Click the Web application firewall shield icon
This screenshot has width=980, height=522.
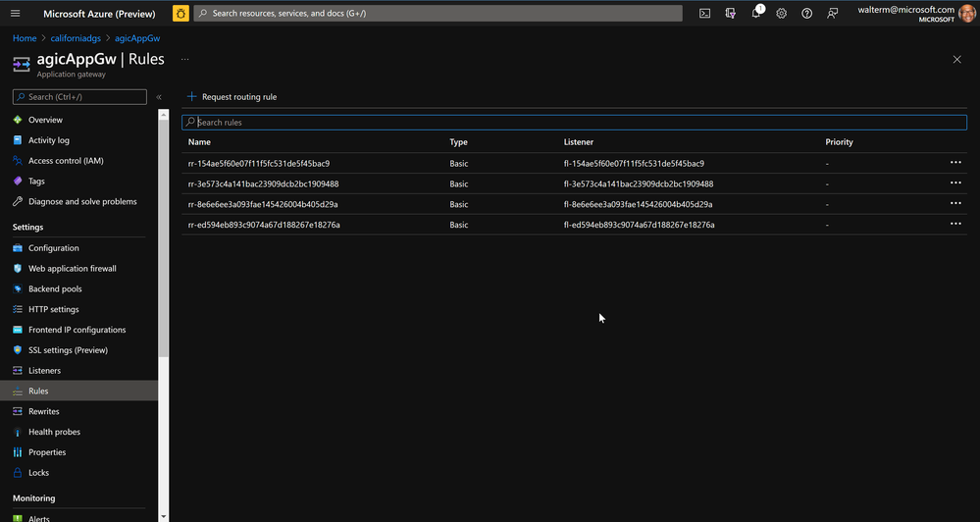pos(18,268)
